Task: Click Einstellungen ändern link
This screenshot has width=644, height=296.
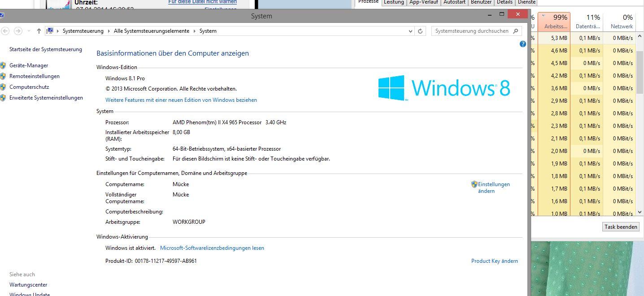Action: 494,187
